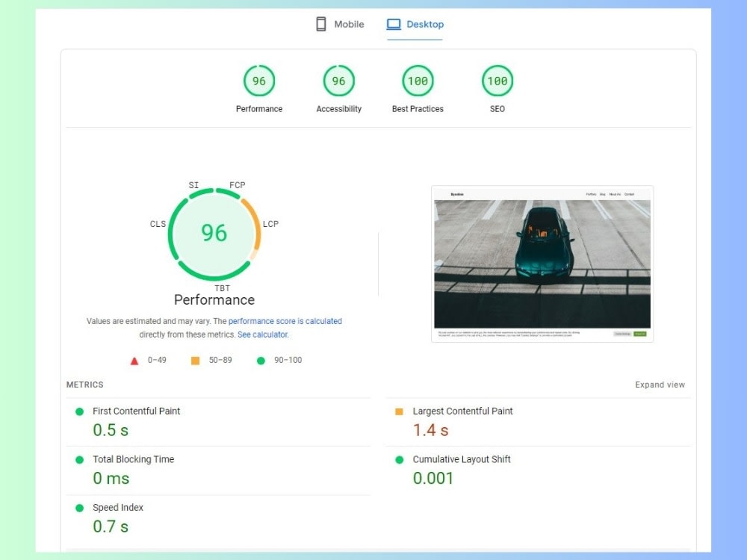This screenshot has width=747, height=560.
Task: Open the Accessibility score gauge
Action: click(338, 81)
